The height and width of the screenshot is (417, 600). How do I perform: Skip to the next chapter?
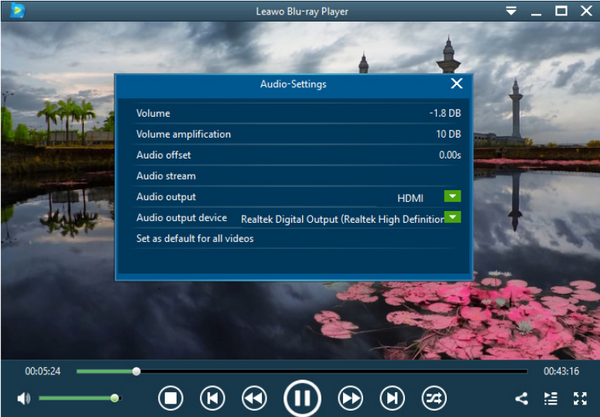pyautogui.click(x=391, y=398)
